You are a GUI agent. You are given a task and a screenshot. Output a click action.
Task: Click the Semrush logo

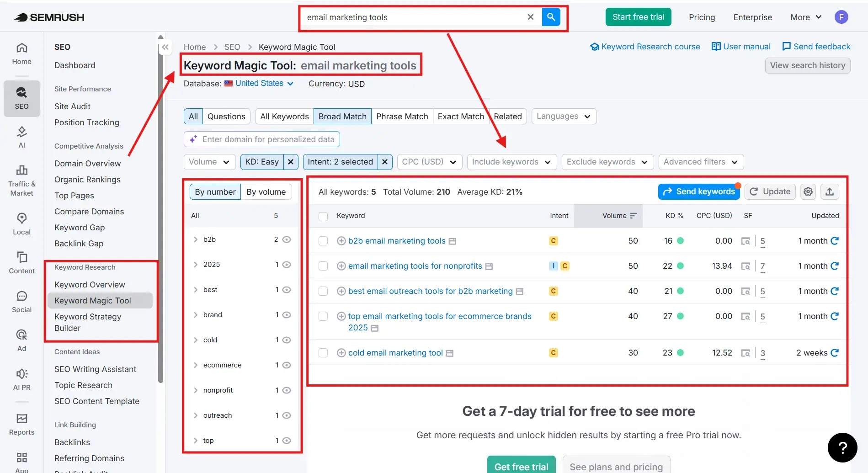coord(49,17)
